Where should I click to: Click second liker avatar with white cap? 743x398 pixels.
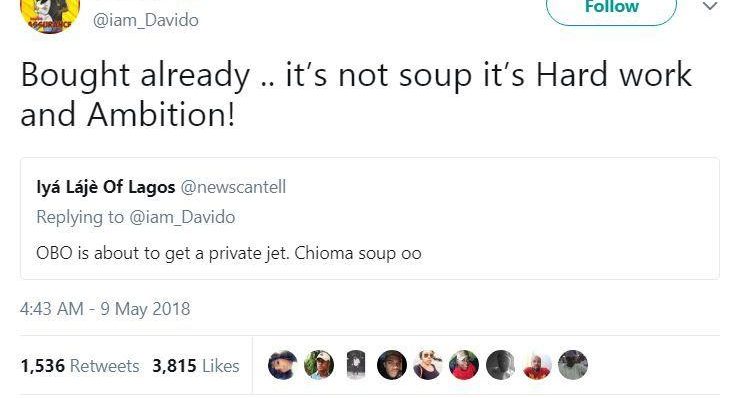click(x=319, y=365)
